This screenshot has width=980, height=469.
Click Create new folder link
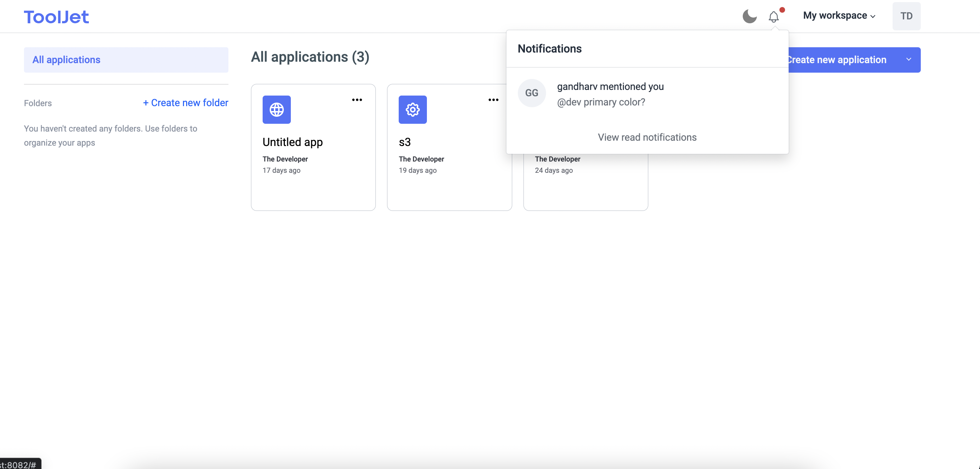pyautogui.click(x=185, y=103)
